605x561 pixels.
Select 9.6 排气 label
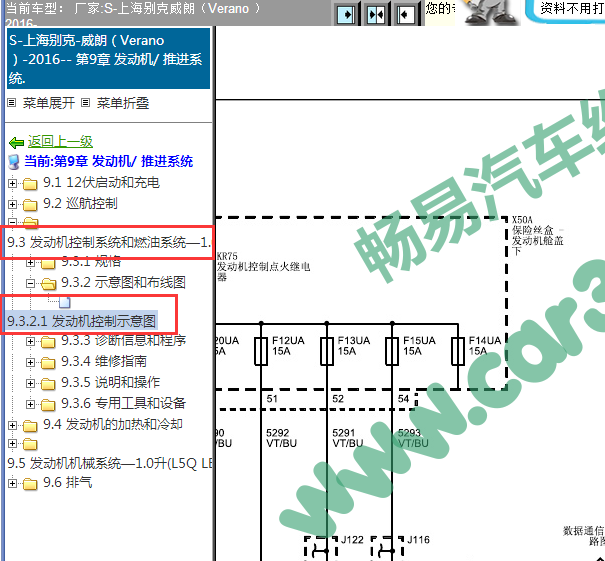tap(68, 482)
